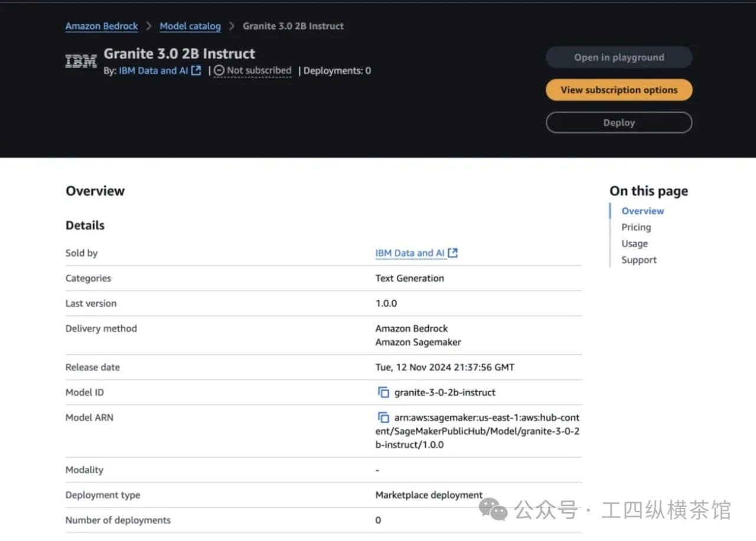Click Open in playground button
The image size is (756, 541).
point(618,58)
